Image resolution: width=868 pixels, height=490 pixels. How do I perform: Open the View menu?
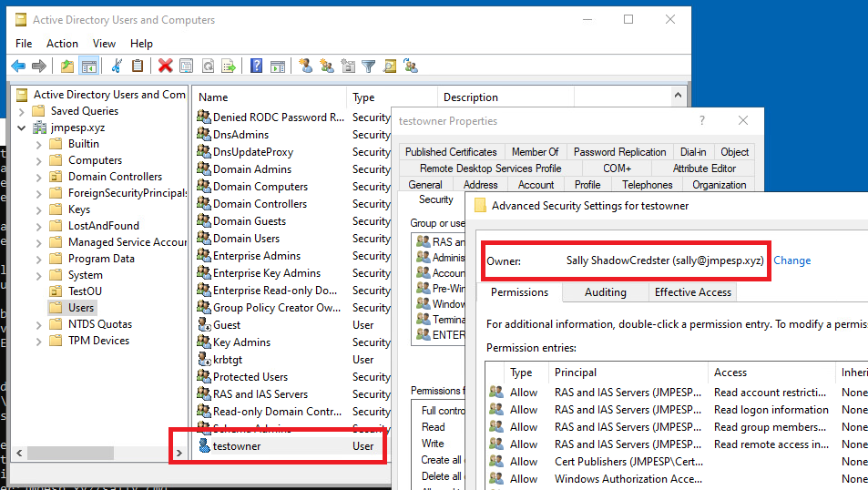[104, 43]
